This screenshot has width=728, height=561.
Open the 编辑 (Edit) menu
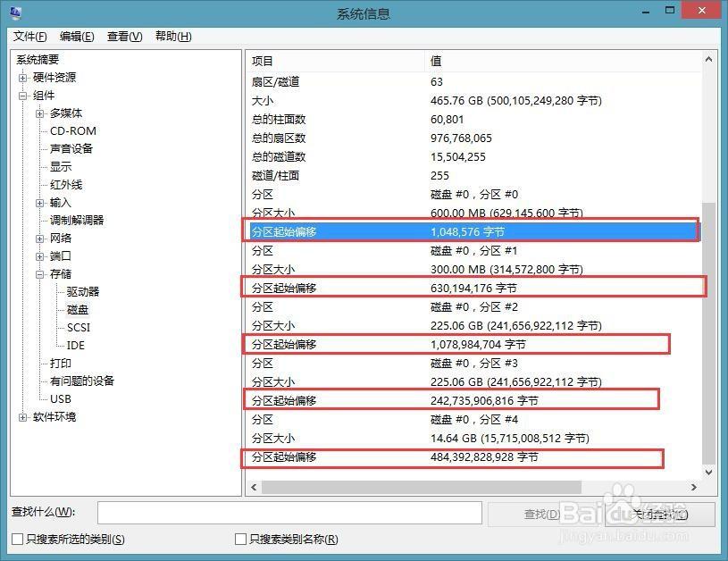point(77,37)
